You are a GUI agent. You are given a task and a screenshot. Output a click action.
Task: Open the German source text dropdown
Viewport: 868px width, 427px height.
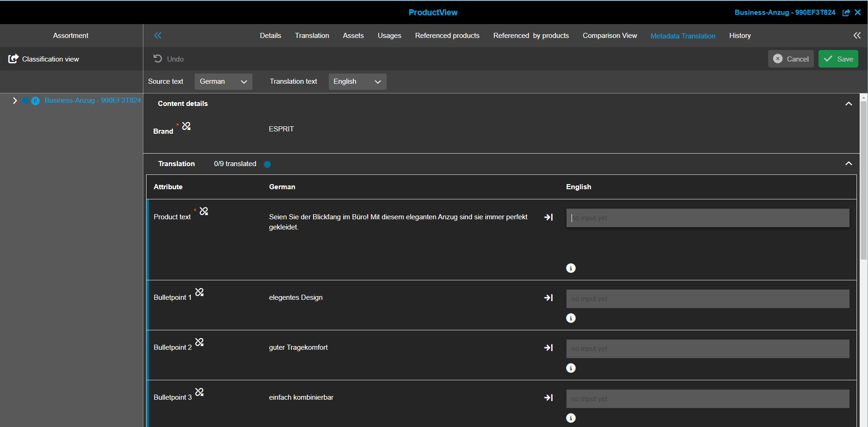[223, 81]
